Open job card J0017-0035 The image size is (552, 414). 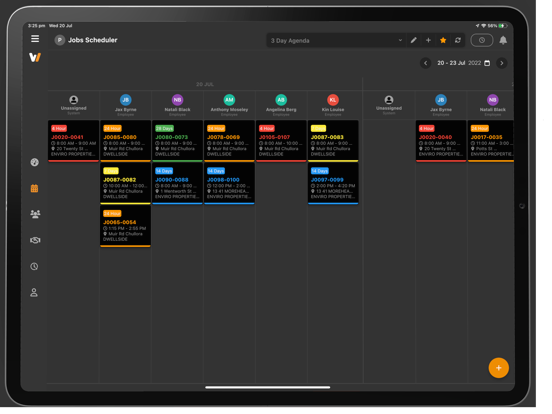click(x=491, y=141)
